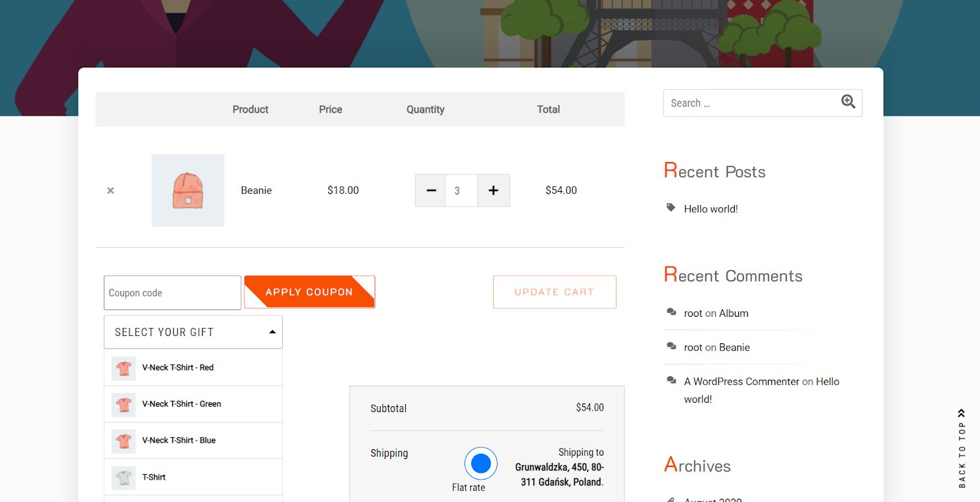Click the Beanie product thumbnail
980x502 pixels.
tap(188, 190)
